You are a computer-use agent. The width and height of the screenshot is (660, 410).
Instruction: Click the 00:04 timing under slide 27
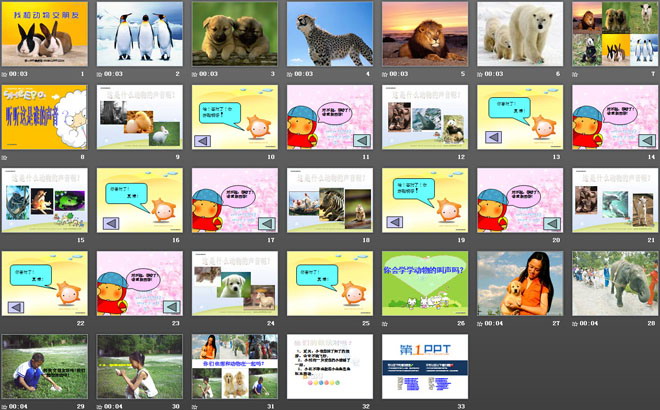pos(494,324)
